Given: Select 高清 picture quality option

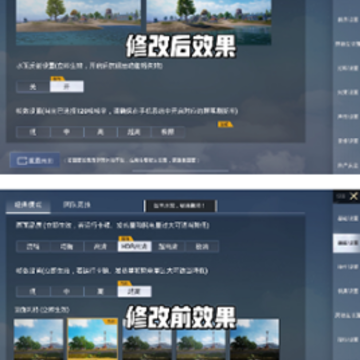Looking at the screenshot, I should click(x=101, y=247).
